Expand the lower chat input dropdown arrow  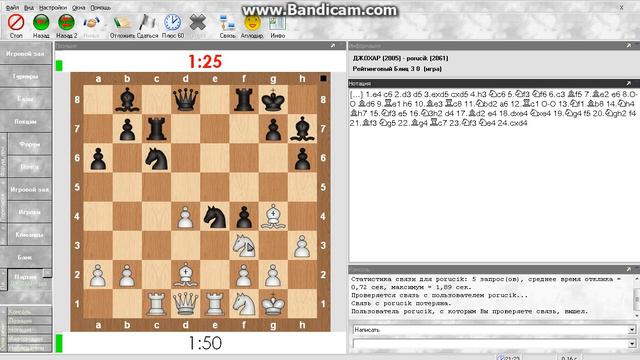point(632,344)
